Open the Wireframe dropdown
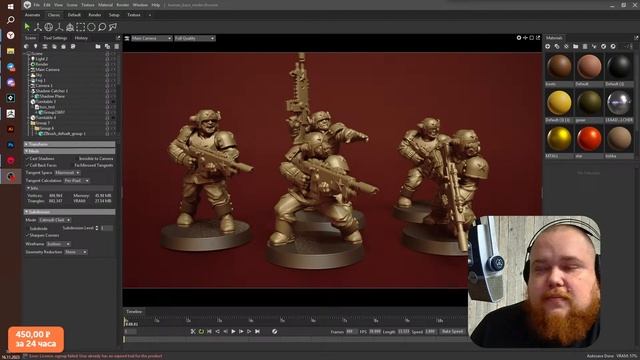 (58, 244)
